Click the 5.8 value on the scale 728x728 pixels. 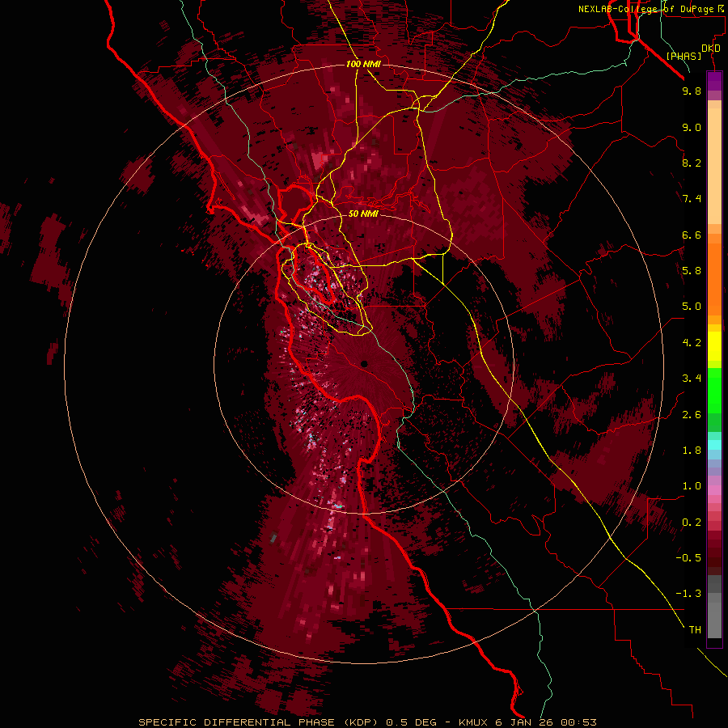(x=692, y=271)
